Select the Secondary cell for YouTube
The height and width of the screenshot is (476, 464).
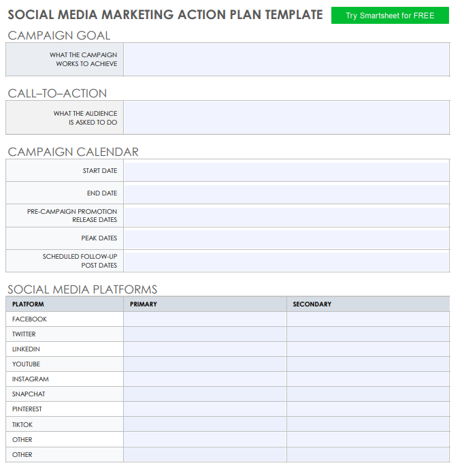point(367,364)
